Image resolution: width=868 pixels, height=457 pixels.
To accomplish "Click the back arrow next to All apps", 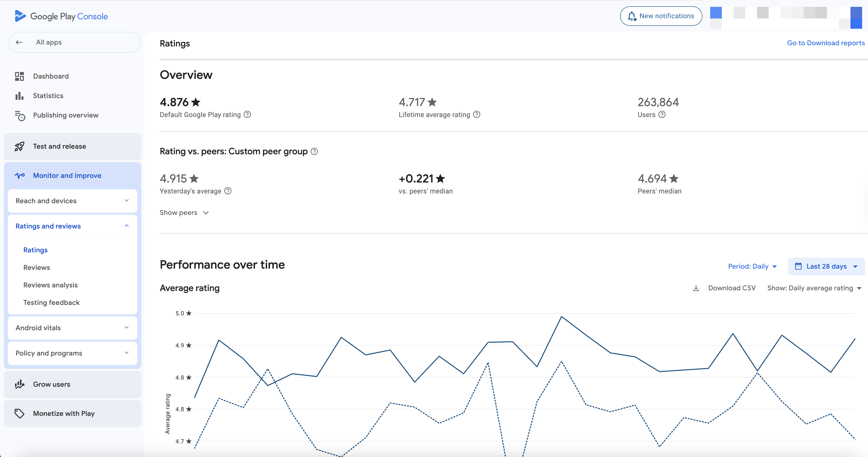I will (19, 42).
